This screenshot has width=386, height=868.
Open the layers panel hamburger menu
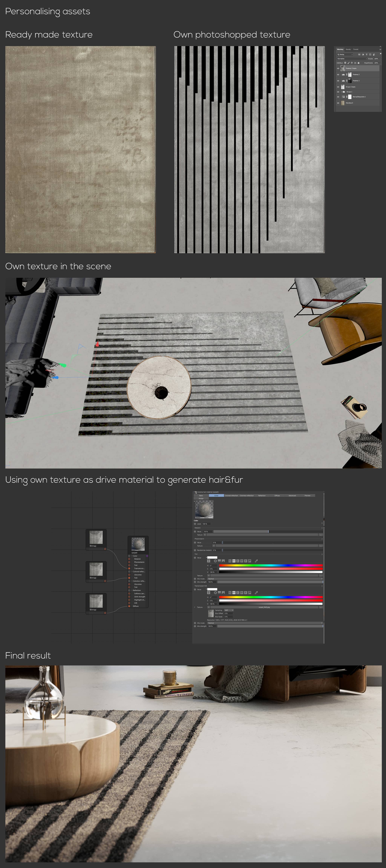380,50
